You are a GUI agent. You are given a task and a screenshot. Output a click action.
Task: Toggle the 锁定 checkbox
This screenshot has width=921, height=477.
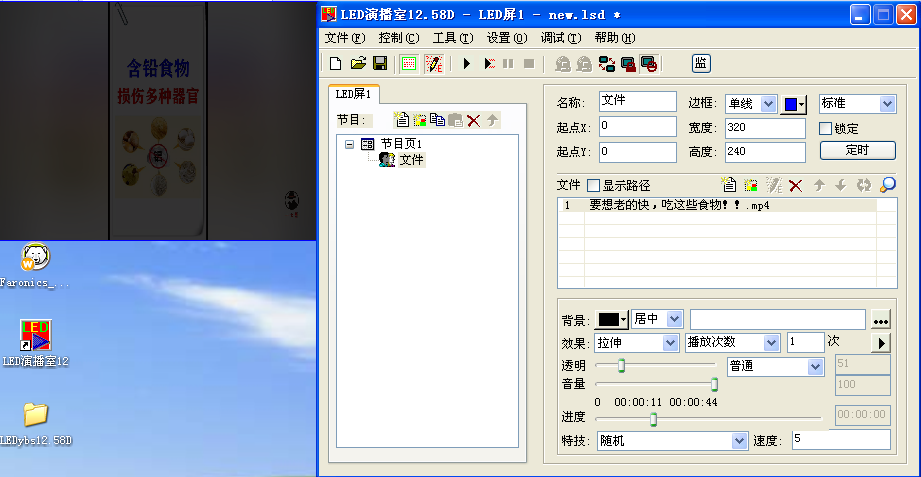point(825,128)
